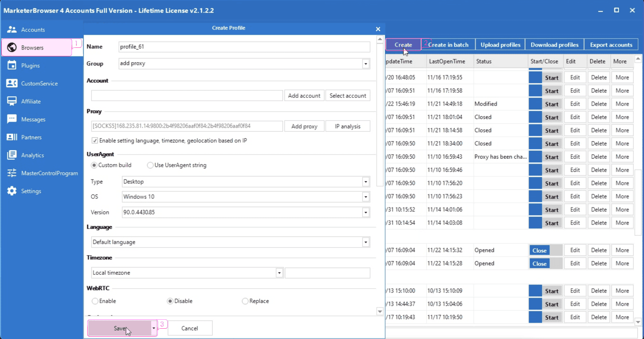Edit the profile last opened 11/16 17:19:55
Viewport: 644px width, 339px height.
point(575,77)
